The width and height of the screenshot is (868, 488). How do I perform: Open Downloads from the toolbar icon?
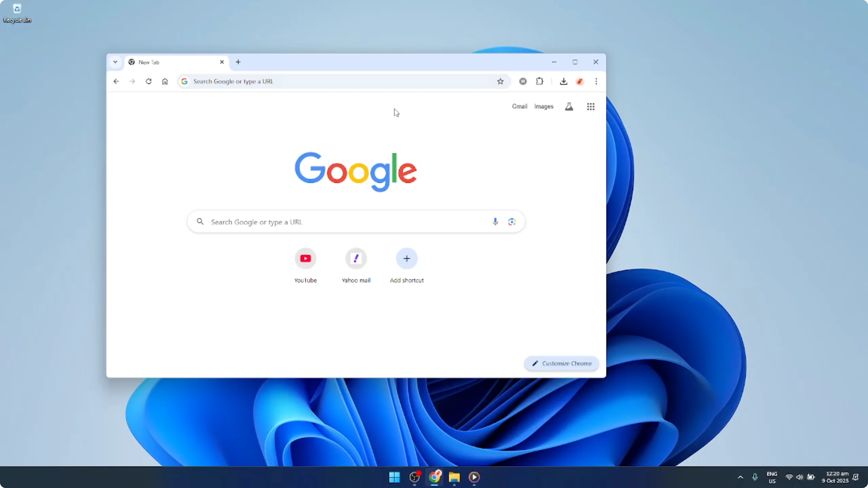point(564,81)
